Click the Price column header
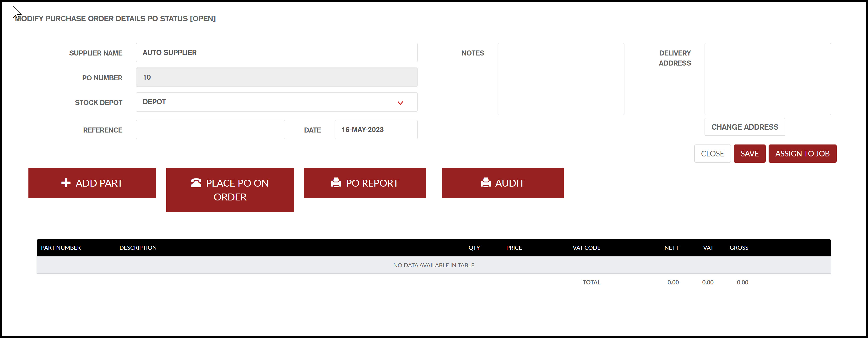Image resolution: width=868 pixels, height=338 pixels. (514, 248)
